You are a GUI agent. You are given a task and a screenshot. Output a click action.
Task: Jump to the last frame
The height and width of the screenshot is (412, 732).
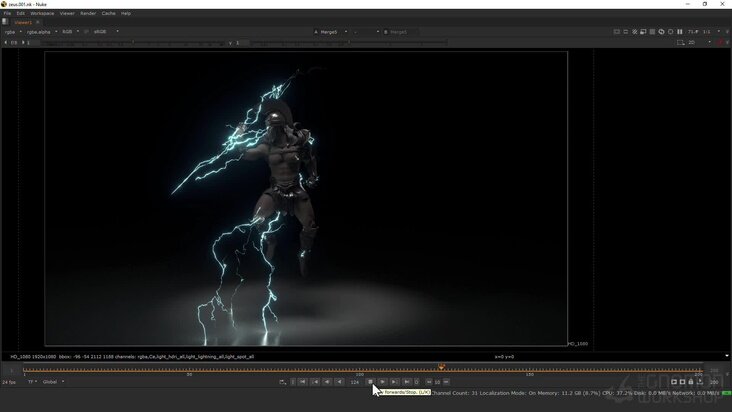[407, 382]
